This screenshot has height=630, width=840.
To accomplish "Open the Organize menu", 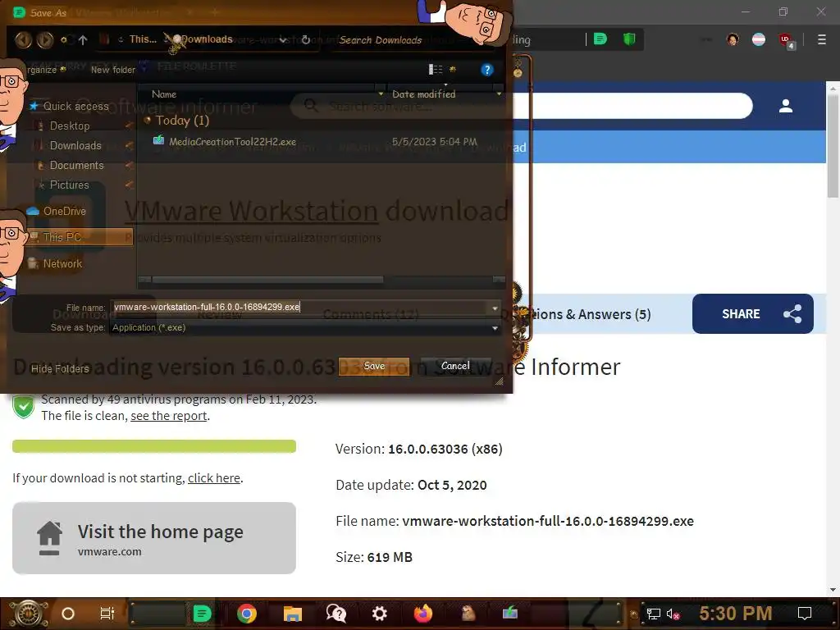I will point(44,70).
